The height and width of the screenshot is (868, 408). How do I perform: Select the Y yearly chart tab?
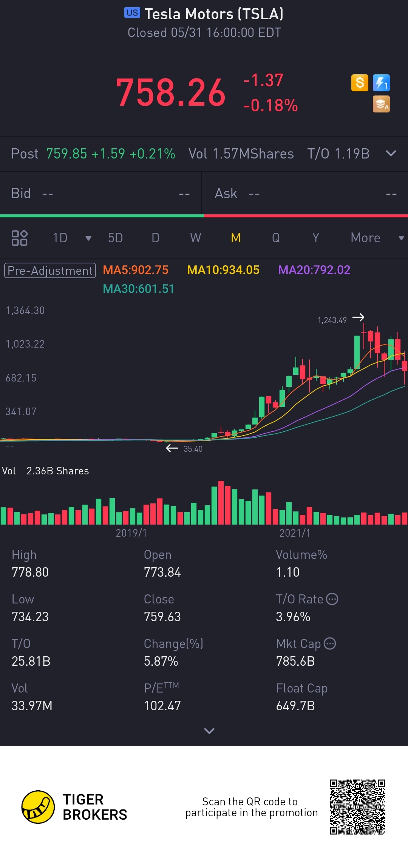tap(316, 238)
